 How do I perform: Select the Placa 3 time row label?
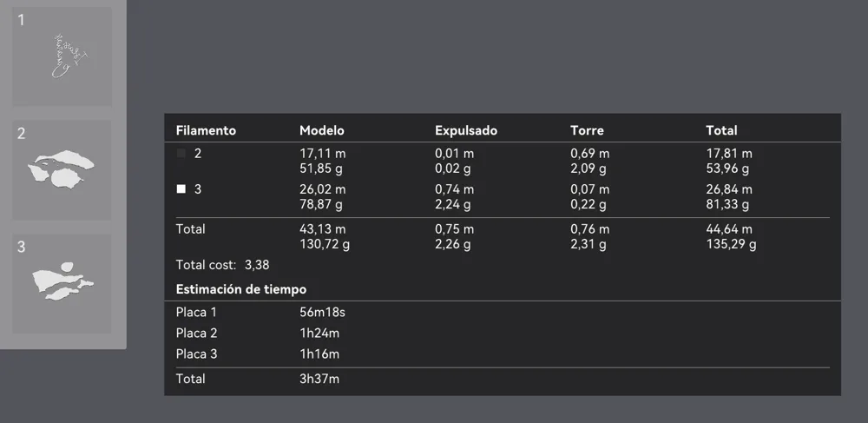click(x=196, y=354)
